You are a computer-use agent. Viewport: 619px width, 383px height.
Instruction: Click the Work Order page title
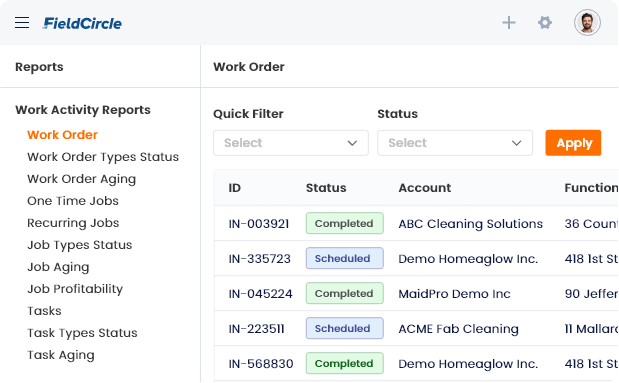[x=249, y=67]
